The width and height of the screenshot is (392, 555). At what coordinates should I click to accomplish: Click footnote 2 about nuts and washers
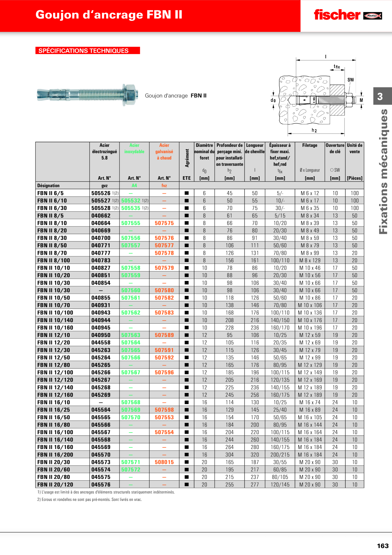pyautogui.click(x=89, y=500)
